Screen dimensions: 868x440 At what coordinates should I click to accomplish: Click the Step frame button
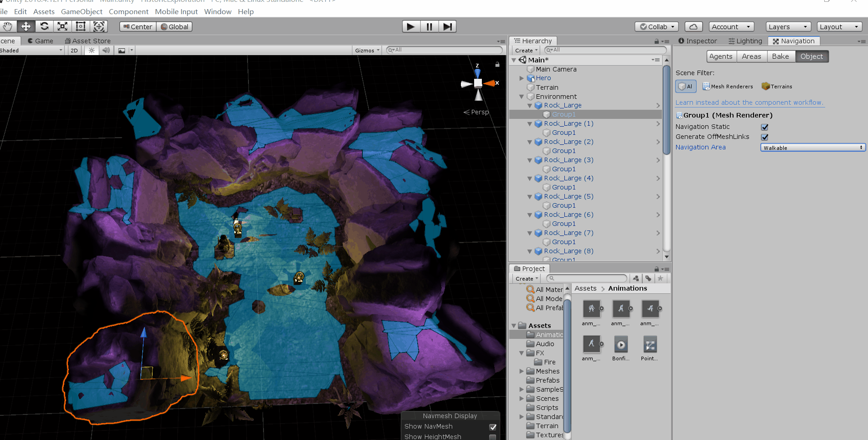pos(447,26)
